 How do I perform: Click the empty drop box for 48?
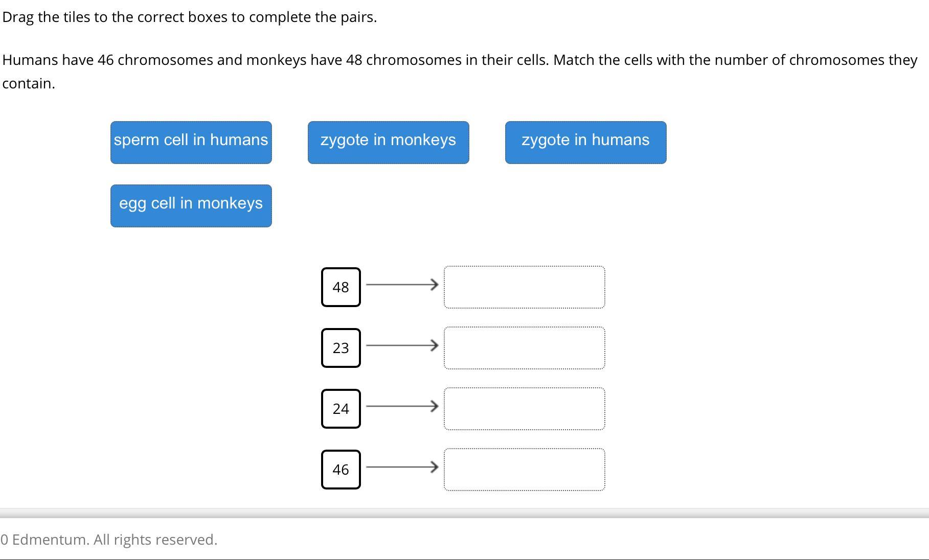(x=525, y=287)
